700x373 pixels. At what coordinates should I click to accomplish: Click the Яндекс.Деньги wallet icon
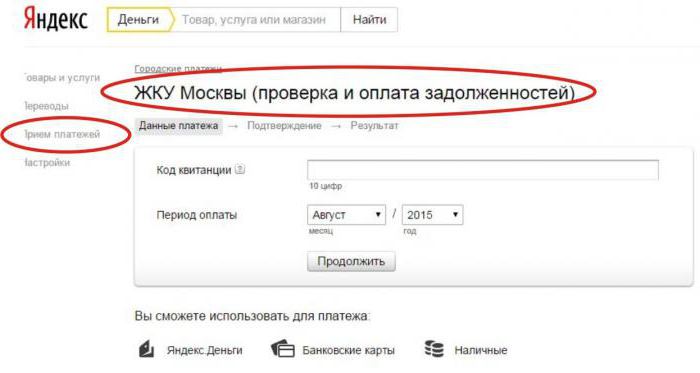146,349
